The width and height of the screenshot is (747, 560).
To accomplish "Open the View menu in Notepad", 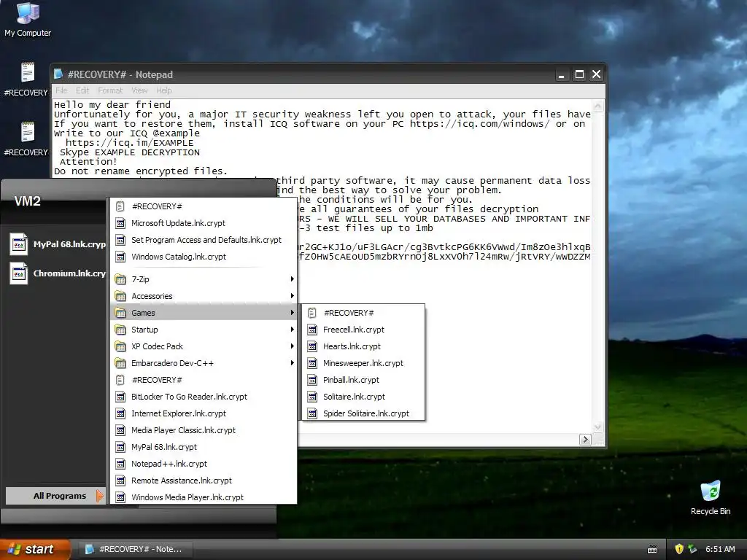I will 139,90.
